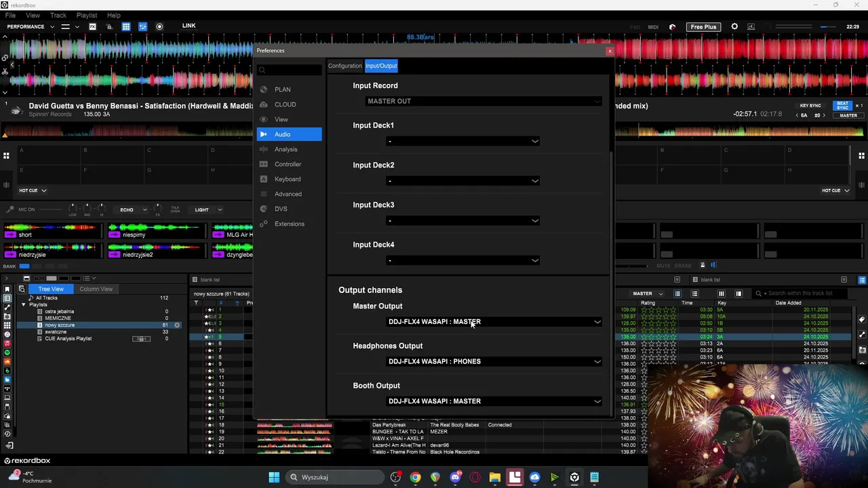
Task: Open Advanced preferences section
Action: tap(288, 194)
